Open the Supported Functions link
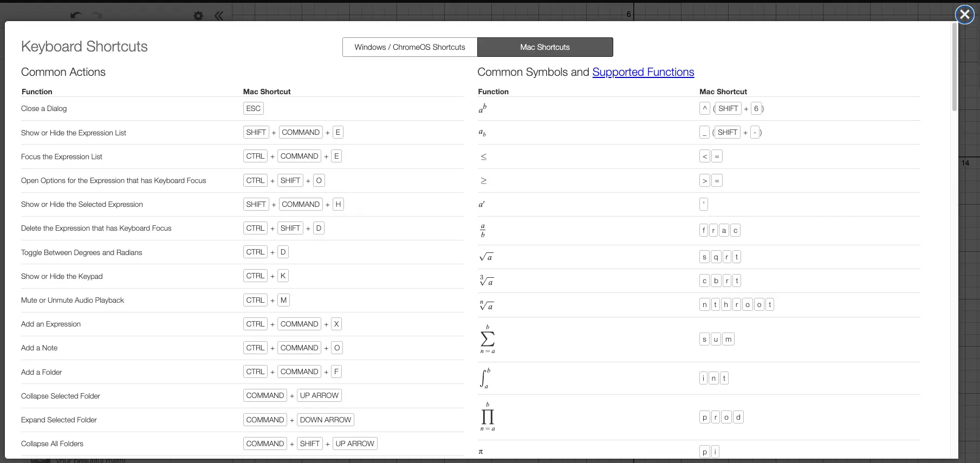The height and width of the screenshot is (463, 980). 642,72
